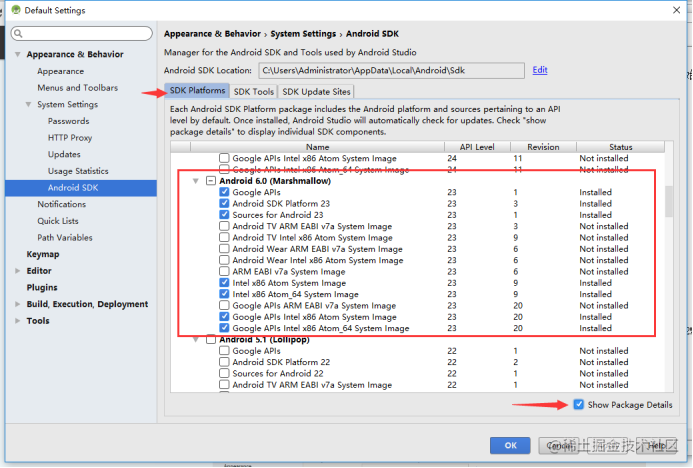The image size is (693, 468).
Task: Select Usage Statistics item
Action: (78, 171)
